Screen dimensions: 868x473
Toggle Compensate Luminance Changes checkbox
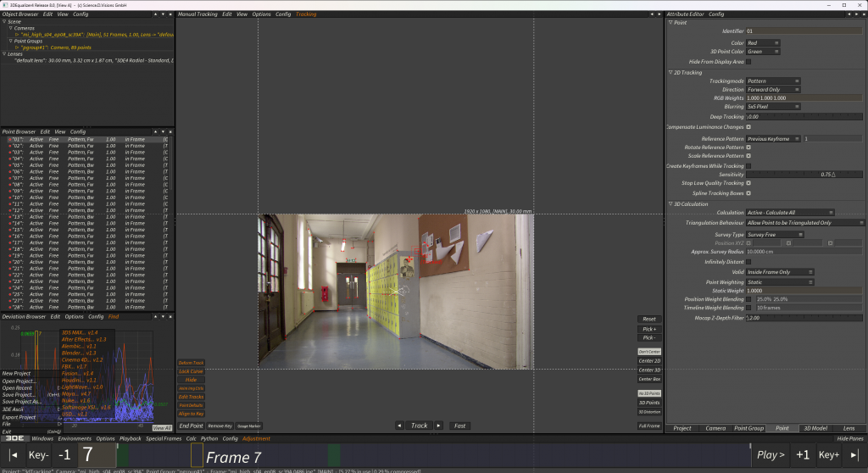pos(748,127)
